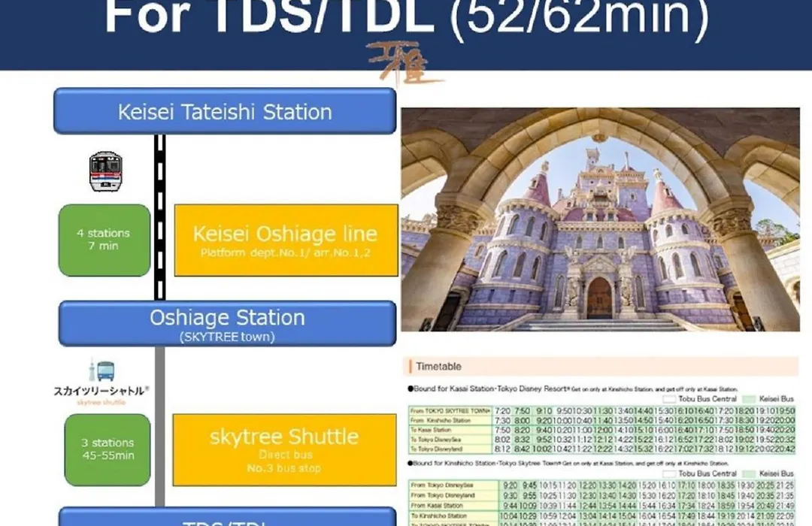
Task: Click 'Bound for Kinshicho Station-Tokyo Skytree Town' heading
Action: click(x=483, y=464)
